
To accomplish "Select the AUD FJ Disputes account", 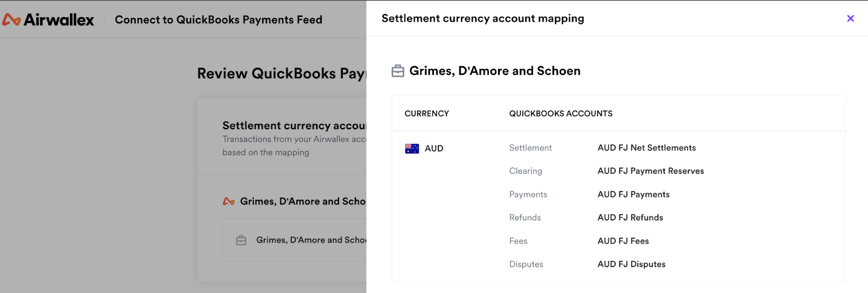I will (631, 264).
